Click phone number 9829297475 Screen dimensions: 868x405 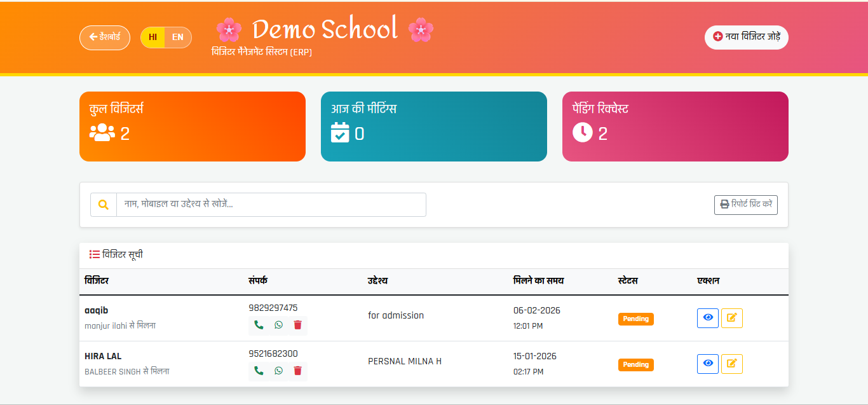(x=273, y=308)
